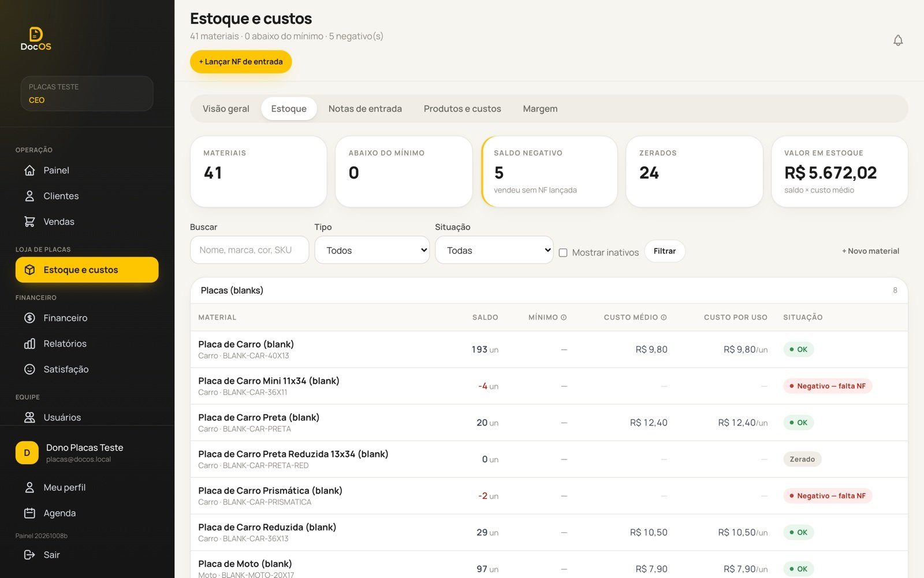The height and width of the screenshot is (578, 924).
Task: Open the Agenda calendar icon
Action: (29, 513)
